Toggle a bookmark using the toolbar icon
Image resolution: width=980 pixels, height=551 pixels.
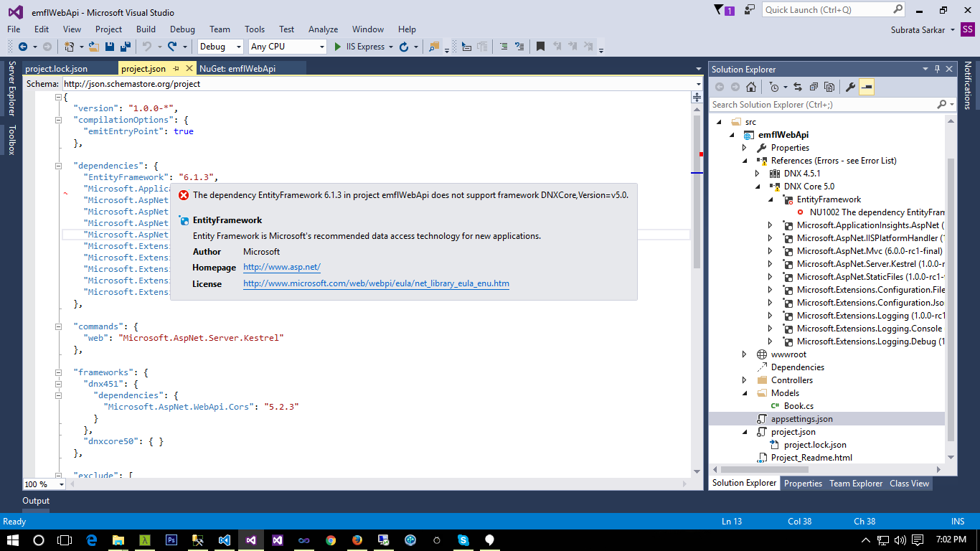(x=540, y=47)
